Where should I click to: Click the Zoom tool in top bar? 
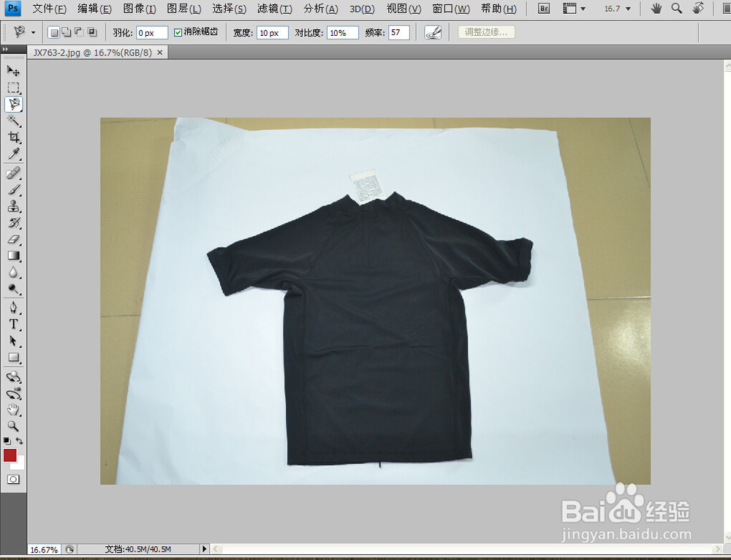677,8
